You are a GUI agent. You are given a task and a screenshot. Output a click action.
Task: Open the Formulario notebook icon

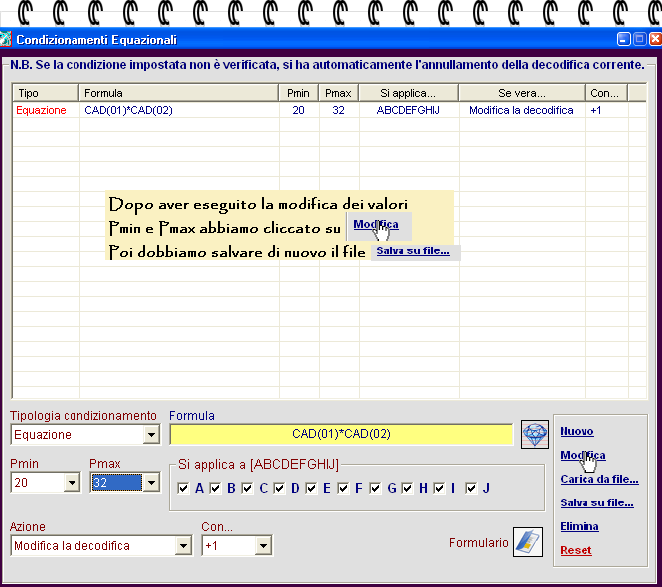coord(528,542)
